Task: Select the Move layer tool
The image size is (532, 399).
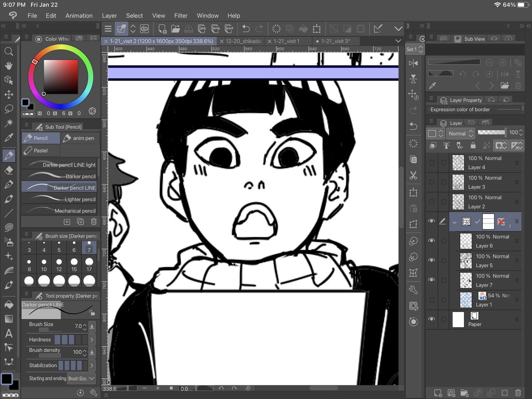Action: coord(8,94)
